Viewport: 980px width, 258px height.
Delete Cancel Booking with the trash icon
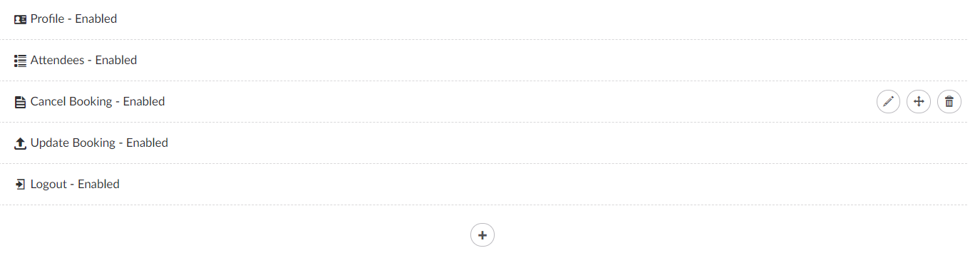click(x=949, y=102)
